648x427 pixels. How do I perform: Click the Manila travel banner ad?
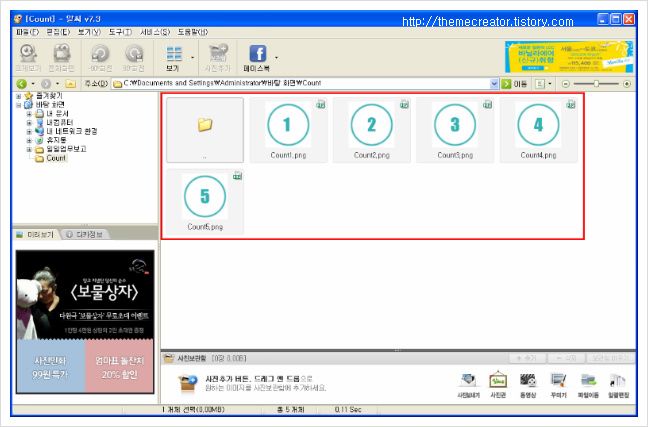coord(569,57)
